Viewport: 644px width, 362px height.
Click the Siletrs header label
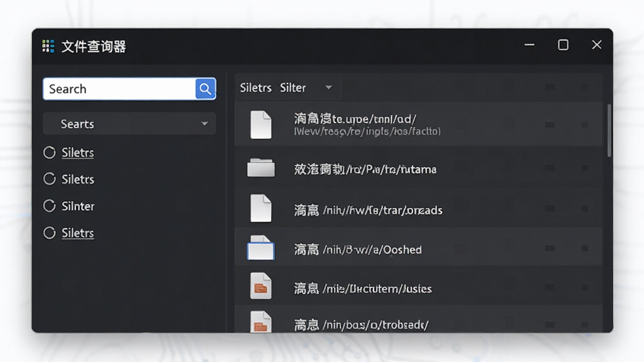click(255, 87)
